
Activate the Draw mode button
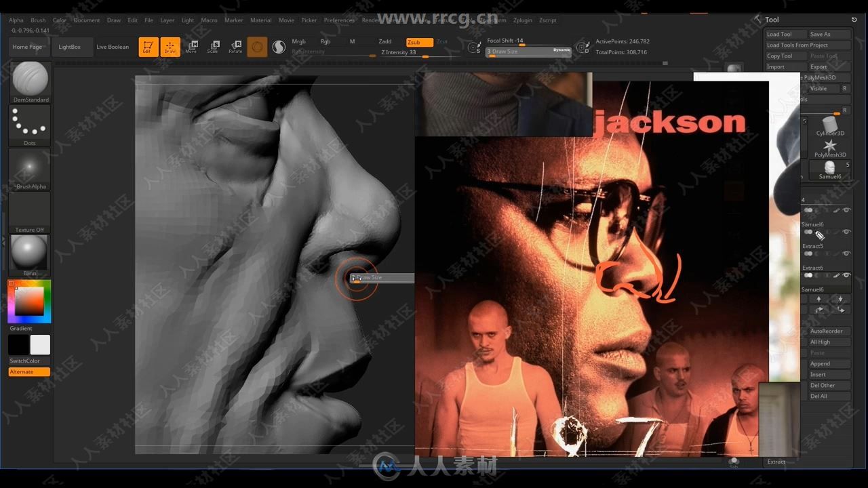pyautogui.click(x=170, y=47)
